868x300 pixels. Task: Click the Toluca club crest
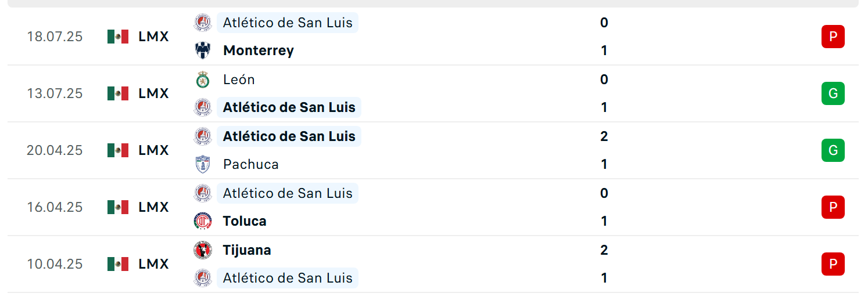coord(203,221)
